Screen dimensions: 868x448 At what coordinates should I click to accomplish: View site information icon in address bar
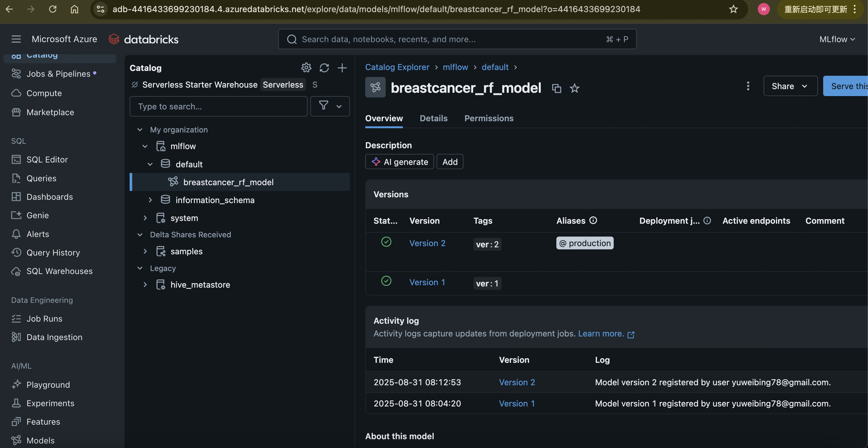coord(101,9)
